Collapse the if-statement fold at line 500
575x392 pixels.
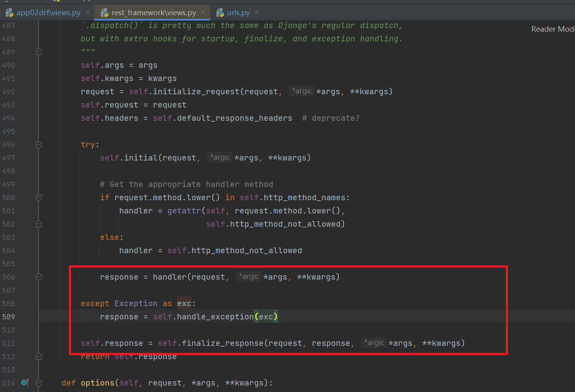point(39,197)
